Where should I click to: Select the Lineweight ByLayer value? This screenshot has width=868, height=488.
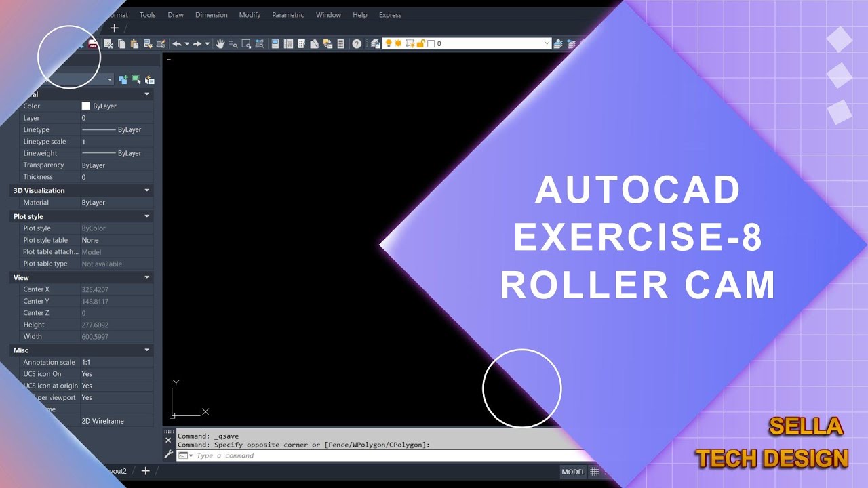point(116,153)
